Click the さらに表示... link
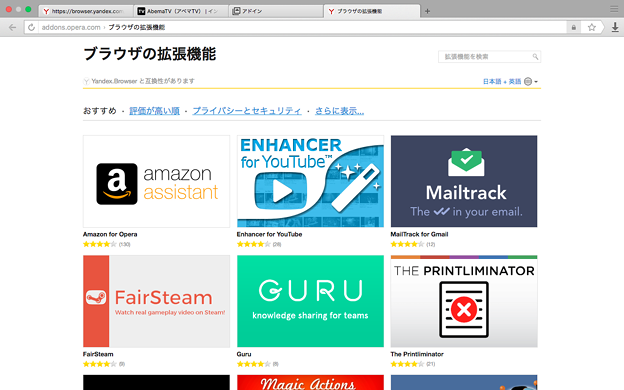The height and width of the screenshot is (390, 624). 339,111
